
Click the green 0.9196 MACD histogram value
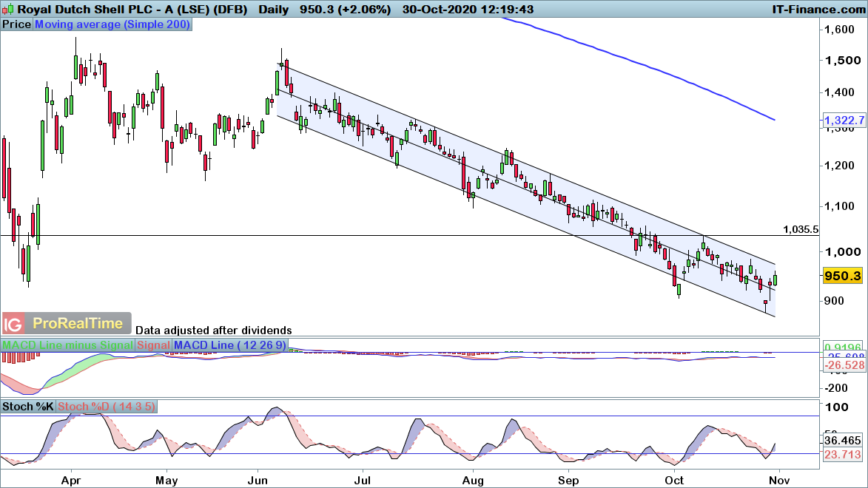click(x=843, y=346)
